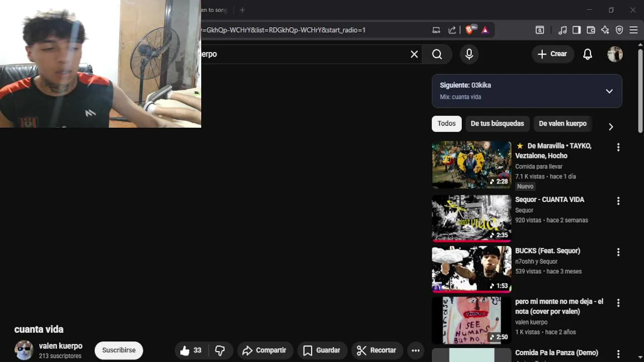Open the account avatar menu

point(615,54)
